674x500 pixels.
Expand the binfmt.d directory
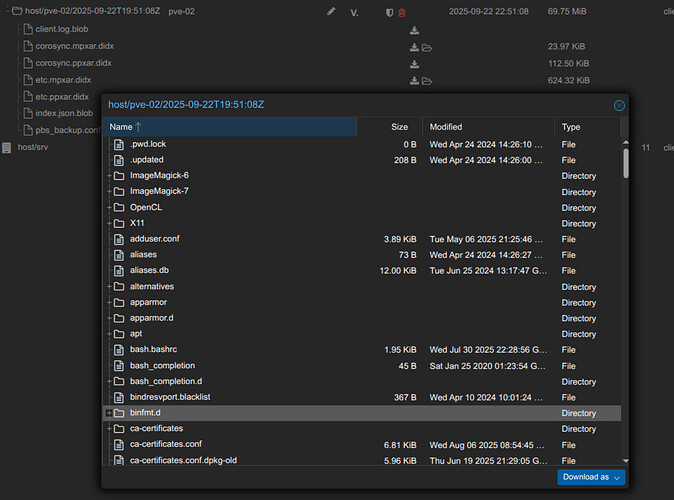[x=109, y=413]
